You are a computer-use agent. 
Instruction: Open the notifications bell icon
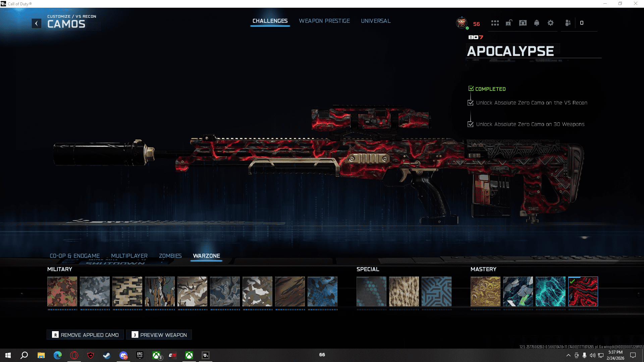(537, 23)
